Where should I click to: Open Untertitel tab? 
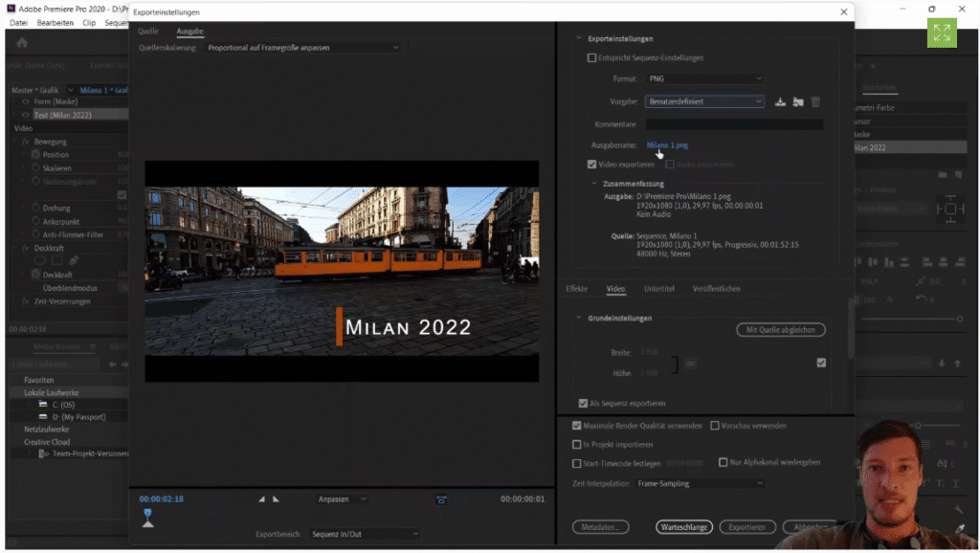(659, 289)
